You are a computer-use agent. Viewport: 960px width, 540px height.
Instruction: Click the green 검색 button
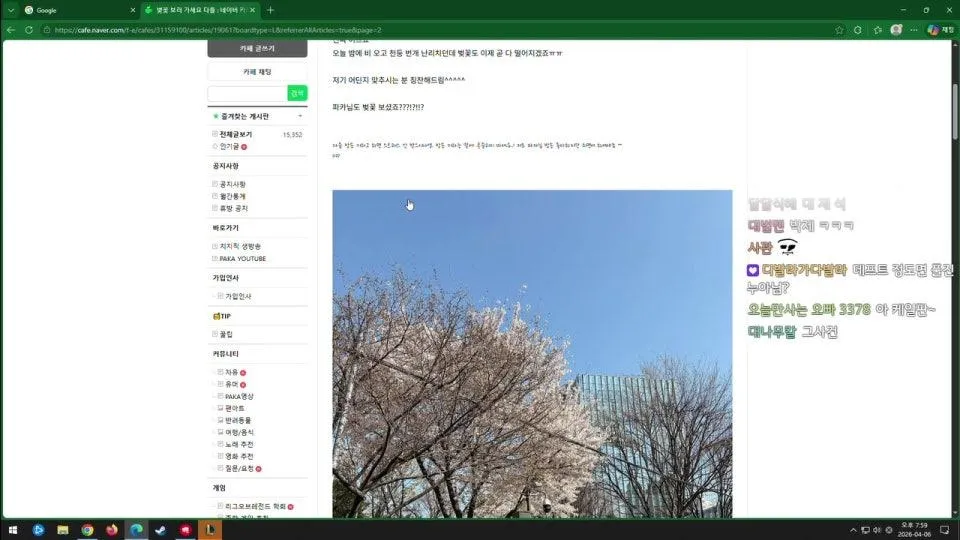[297, 93]
